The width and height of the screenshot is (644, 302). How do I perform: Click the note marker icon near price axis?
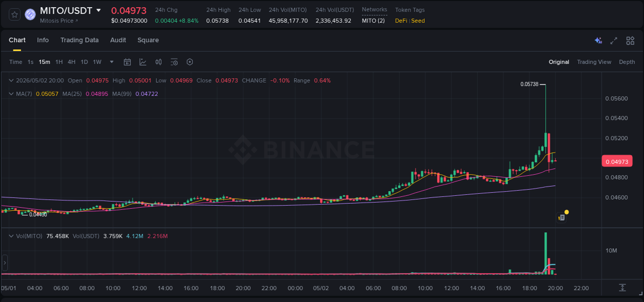pyautogui.click(x=562, y=217)
